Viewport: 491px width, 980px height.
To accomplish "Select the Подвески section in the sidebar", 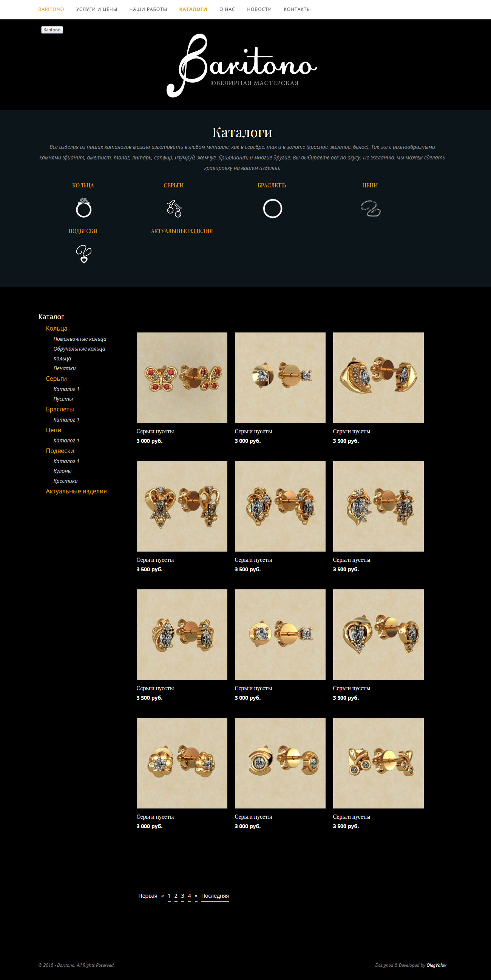I will coord(60,451).
